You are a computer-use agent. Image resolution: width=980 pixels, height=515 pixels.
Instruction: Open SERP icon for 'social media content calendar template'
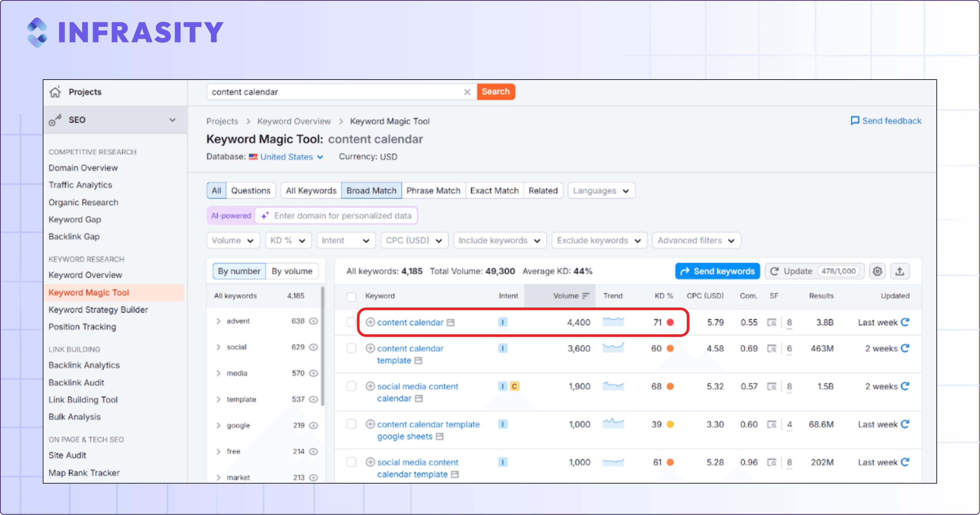tap(771, 463)
